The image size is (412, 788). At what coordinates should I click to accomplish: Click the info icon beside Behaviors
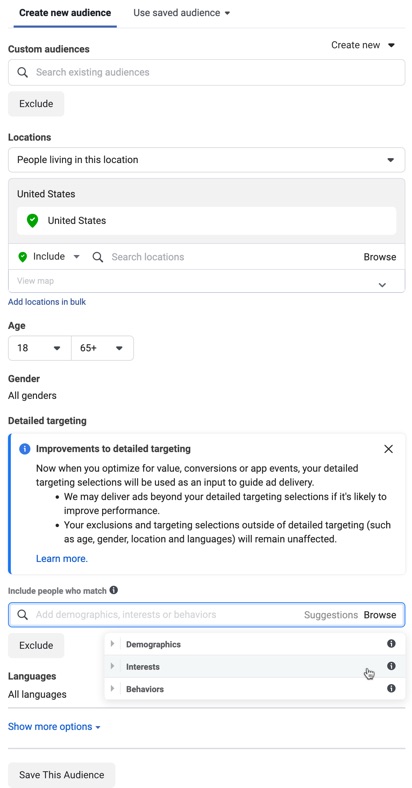coord(391,688)
